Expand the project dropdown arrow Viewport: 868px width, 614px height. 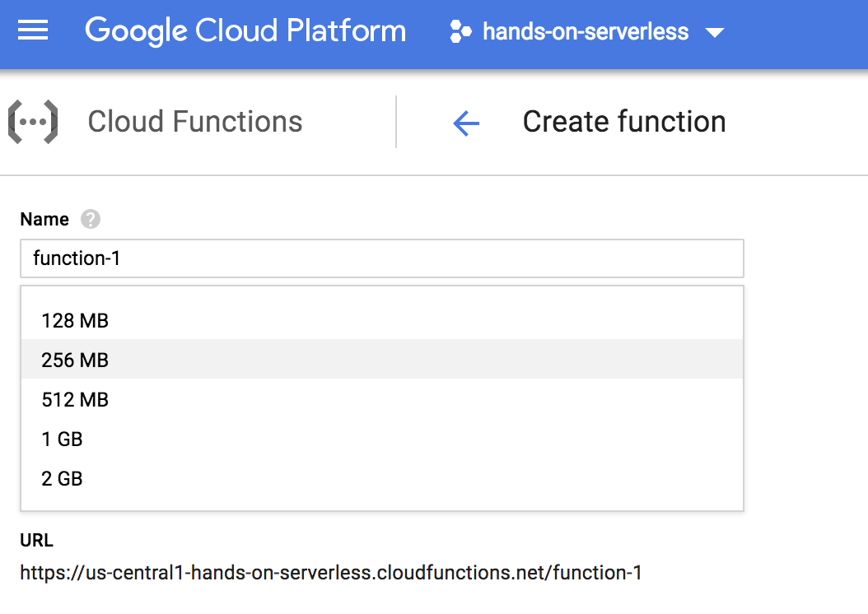coord(714,33)
